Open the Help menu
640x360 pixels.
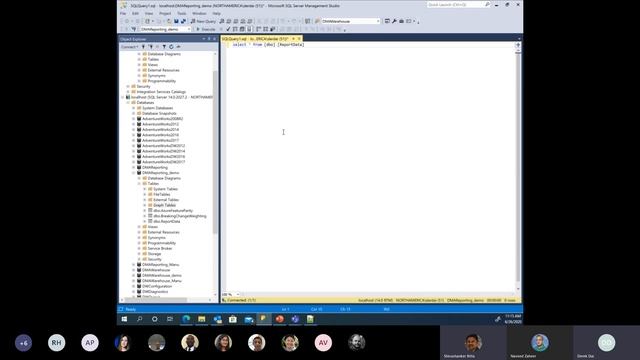pos(216,13)
